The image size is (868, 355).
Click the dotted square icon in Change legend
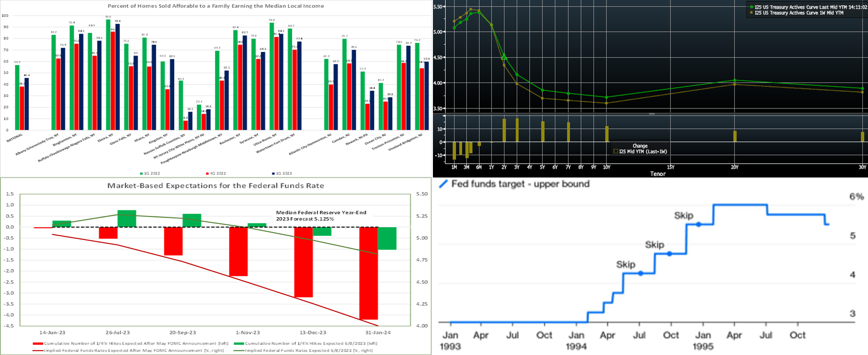[616, 151]
